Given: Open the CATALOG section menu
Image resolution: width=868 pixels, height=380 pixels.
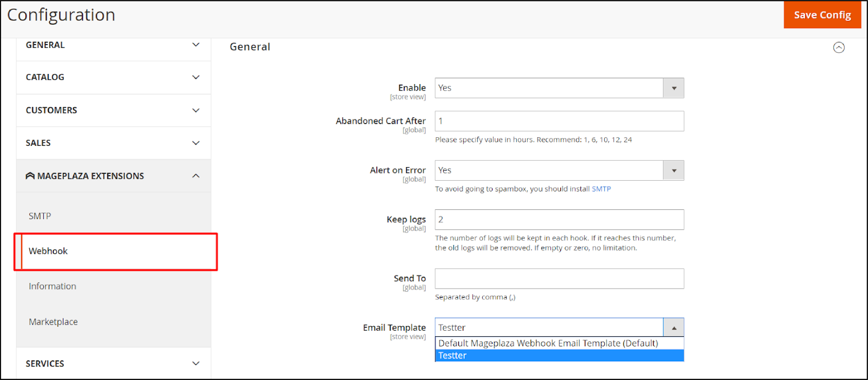Looking at the screenshot, I should [x=111, y=77].
